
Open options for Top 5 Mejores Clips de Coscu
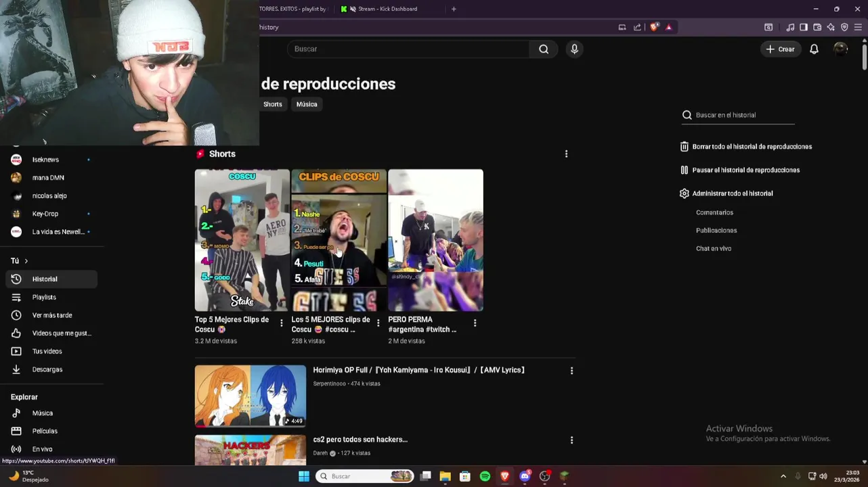[282, 323]
